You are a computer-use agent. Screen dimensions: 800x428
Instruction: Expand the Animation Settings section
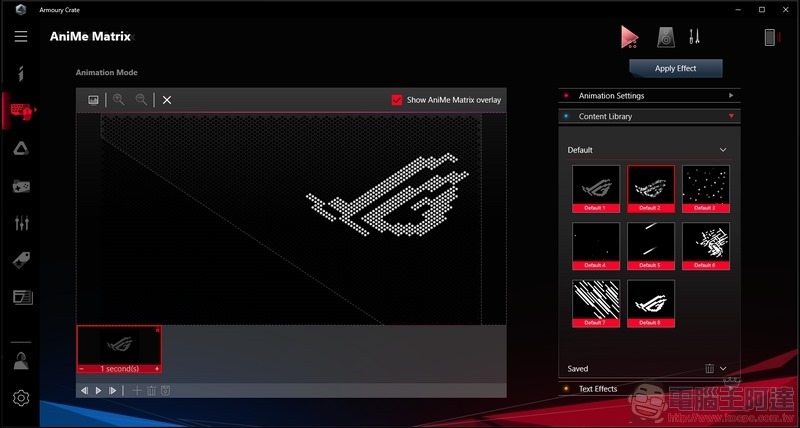click(x=649, y=95)
